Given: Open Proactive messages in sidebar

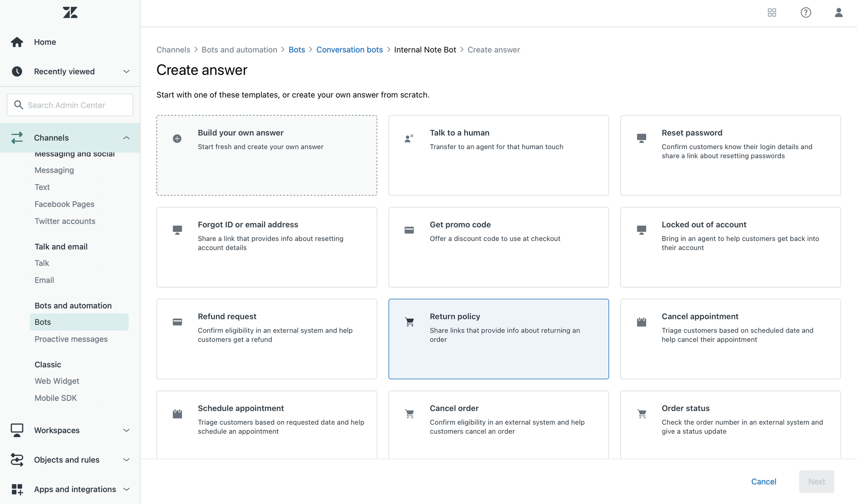Looking at the screenshot, I should 71,339.
